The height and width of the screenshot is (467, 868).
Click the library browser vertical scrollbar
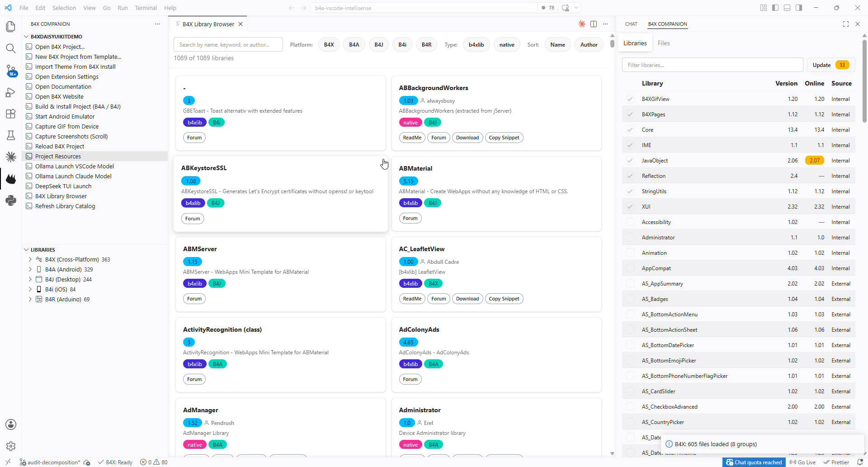(612, 43)
